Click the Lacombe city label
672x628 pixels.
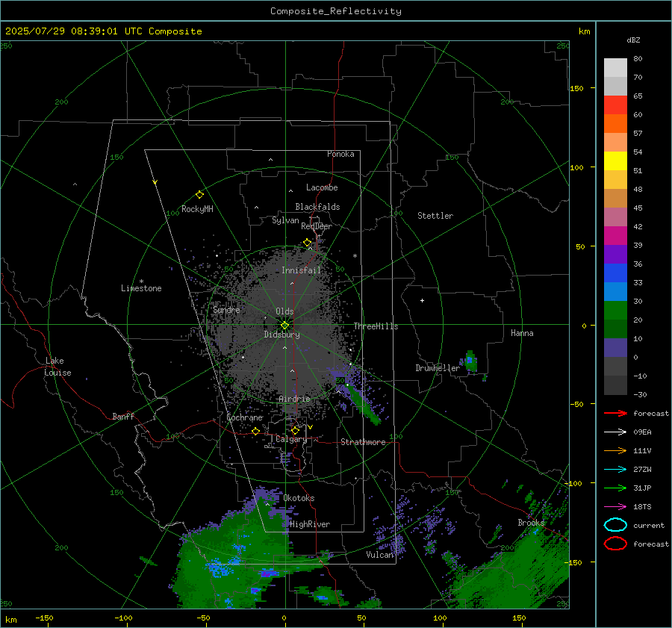[322, 187]
